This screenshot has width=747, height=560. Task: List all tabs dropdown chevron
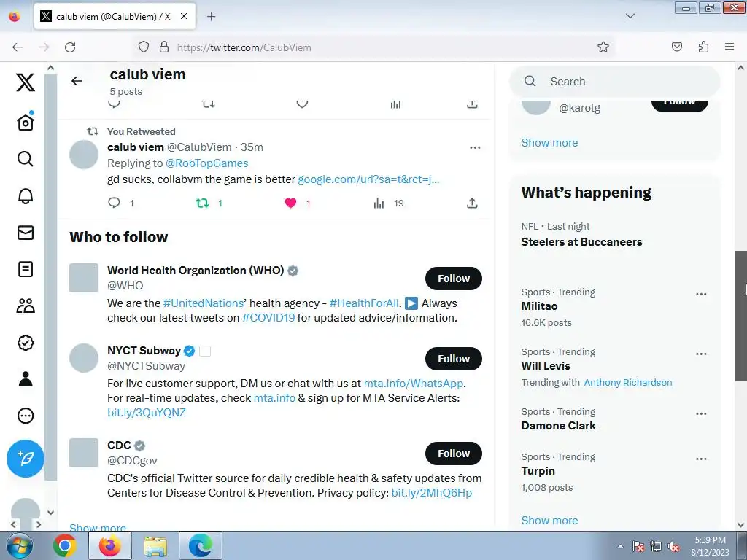pos(630,17)
